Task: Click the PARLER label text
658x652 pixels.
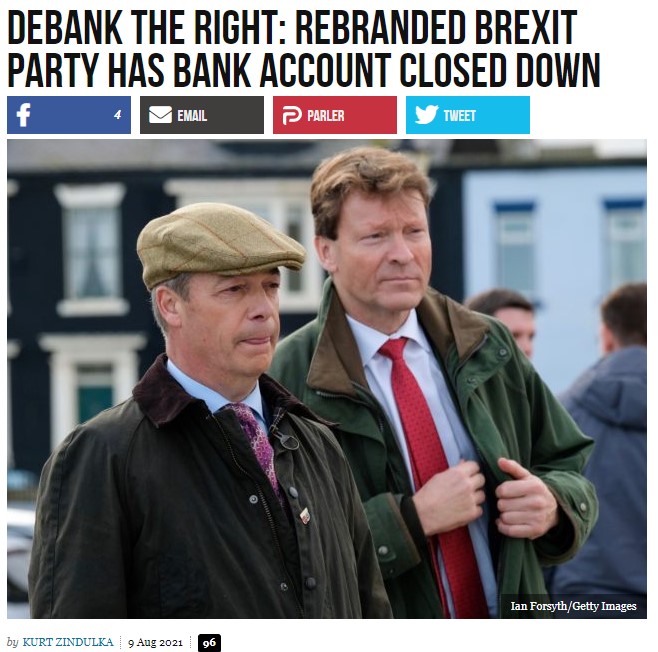Action: point(326,115)
